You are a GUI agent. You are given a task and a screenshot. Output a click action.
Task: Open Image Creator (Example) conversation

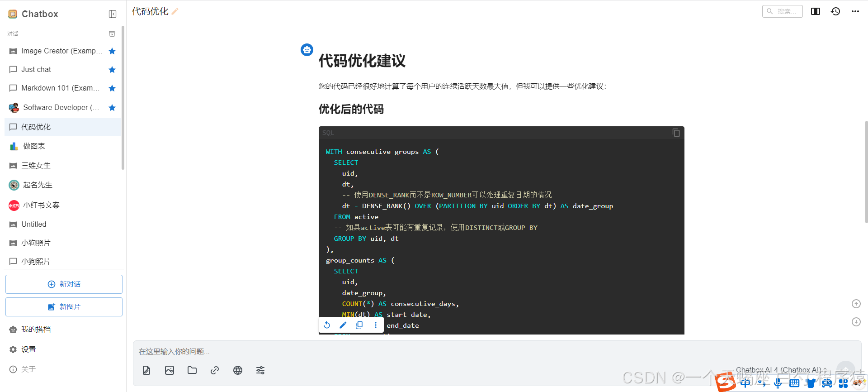pyautogui.click(x=62, y=51)
